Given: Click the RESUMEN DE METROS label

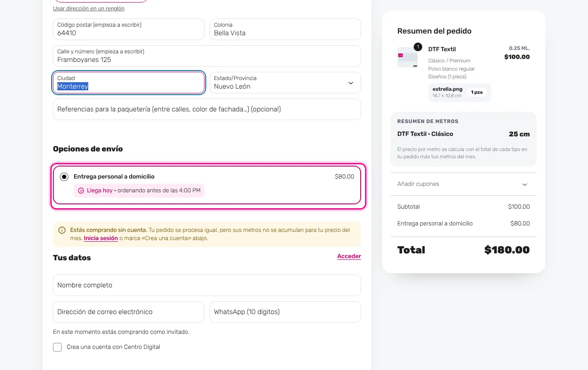Looking at the screenshot, I should (x=428, y=121).
